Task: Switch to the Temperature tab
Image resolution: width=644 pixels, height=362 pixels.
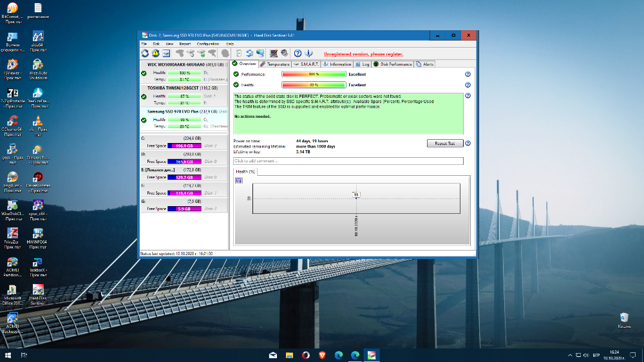Action: click(x=275, y=64)
